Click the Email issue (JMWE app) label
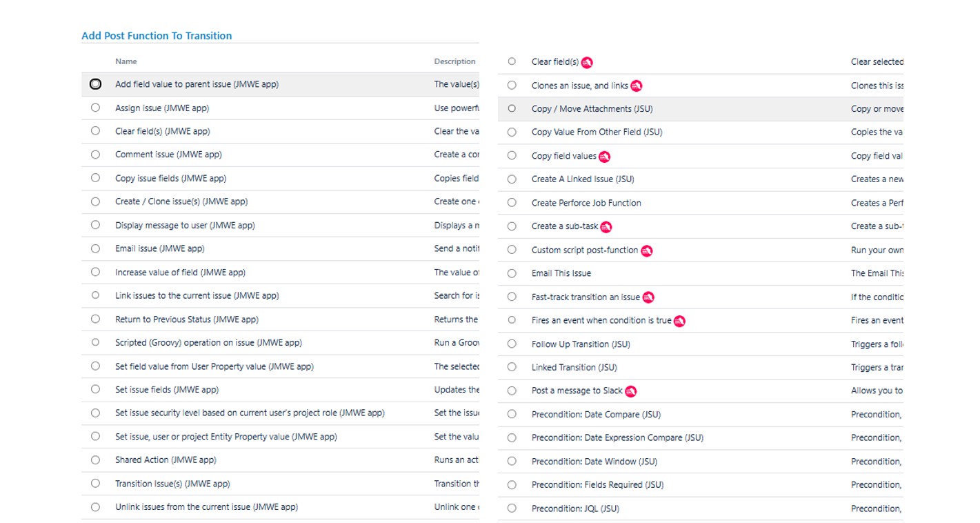 (160, 248)
